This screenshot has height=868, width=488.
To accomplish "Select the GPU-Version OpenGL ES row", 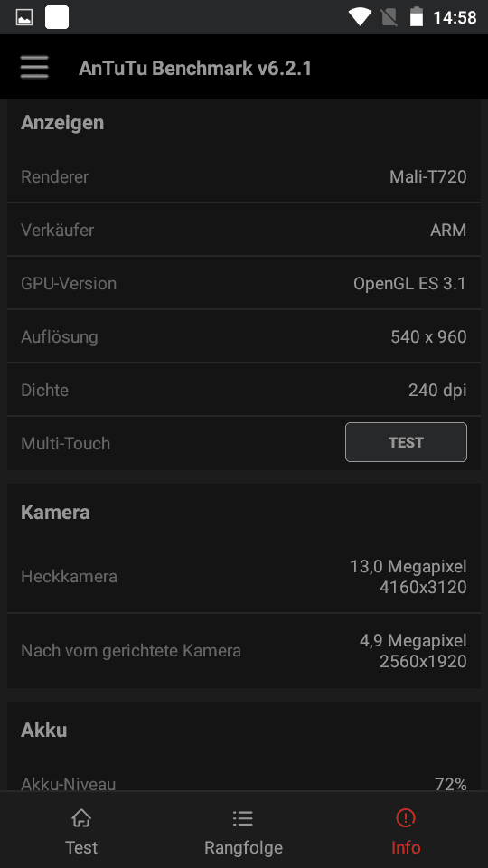I will 243,283.
